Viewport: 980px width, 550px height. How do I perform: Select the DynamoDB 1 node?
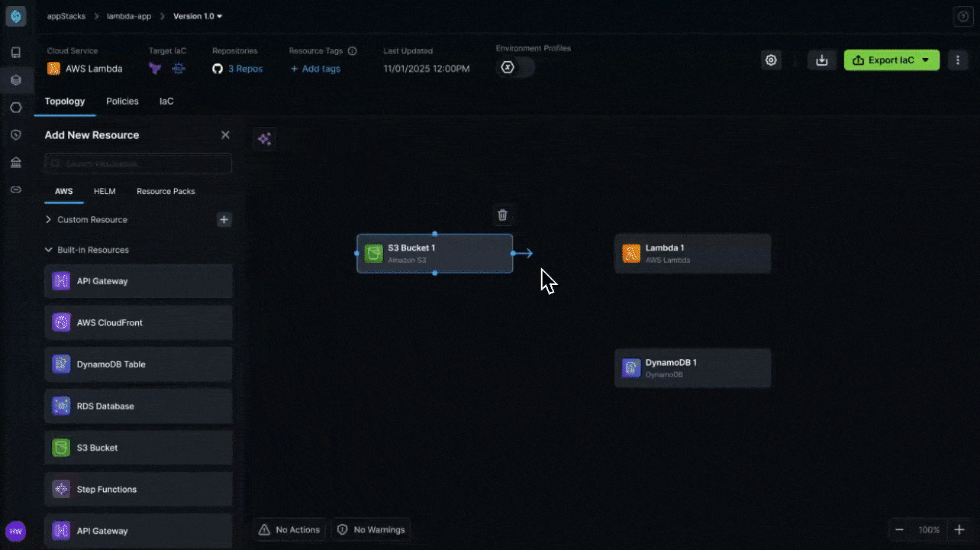click(692, 368)
